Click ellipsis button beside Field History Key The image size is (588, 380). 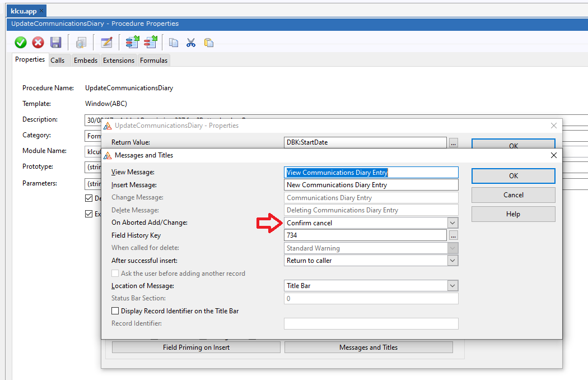453,235
